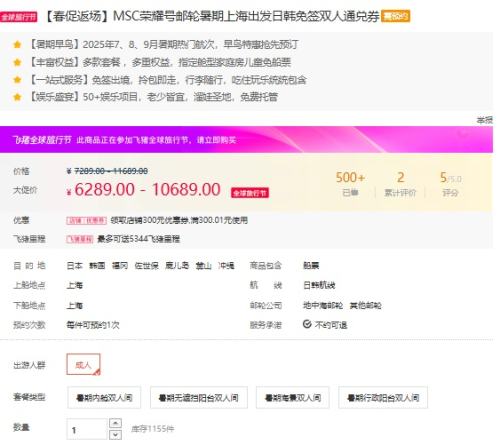
Task: Click the 飞猪全球旅行节 promotion banner
Action: click(246, 140)
